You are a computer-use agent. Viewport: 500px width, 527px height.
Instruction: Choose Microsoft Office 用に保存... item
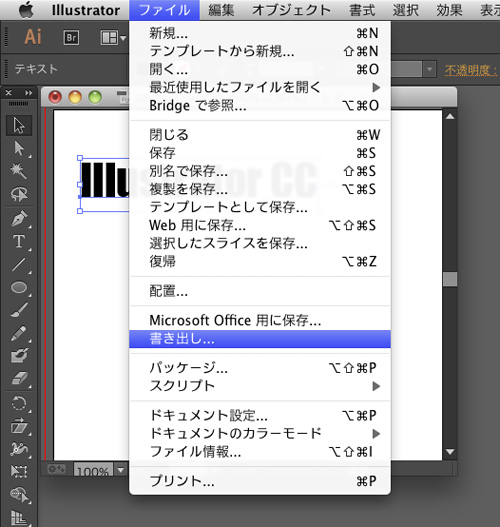(260, 320)
